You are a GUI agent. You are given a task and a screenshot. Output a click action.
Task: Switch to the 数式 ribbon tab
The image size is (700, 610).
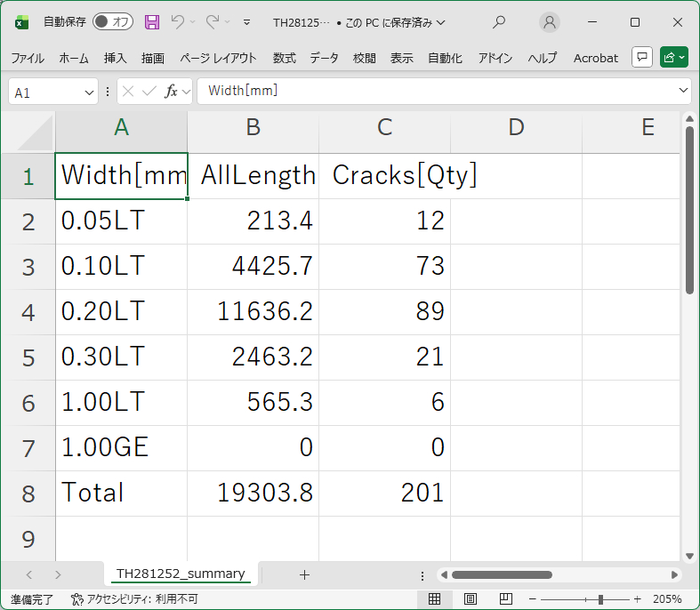tap(285, 58)
